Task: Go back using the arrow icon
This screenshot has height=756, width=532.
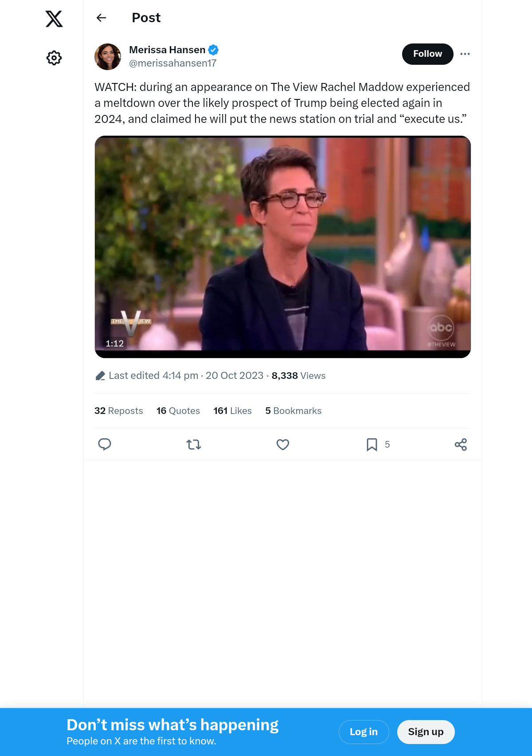Action: (102, 18)
